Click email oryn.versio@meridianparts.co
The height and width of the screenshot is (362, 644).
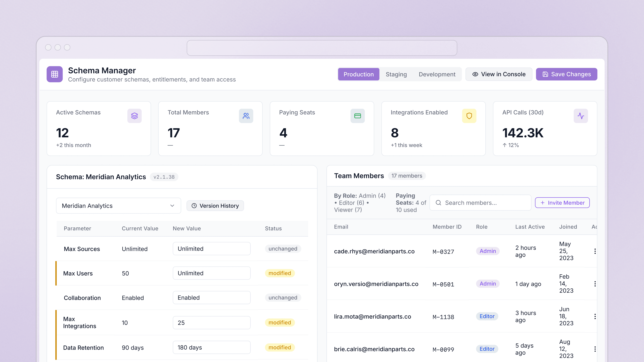[376, 284]
